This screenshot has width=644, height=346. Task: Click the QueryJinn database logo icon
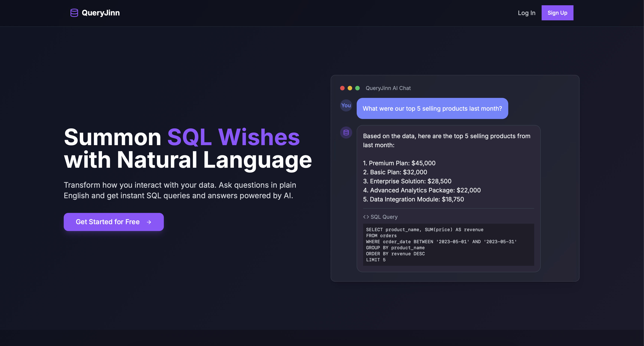coord(74,13)
